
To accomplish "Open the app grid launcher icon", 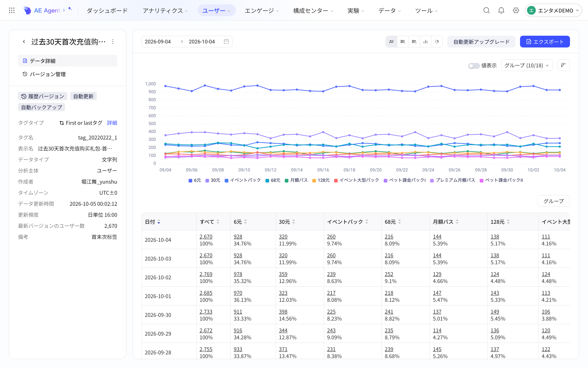I will click(12, 10).
